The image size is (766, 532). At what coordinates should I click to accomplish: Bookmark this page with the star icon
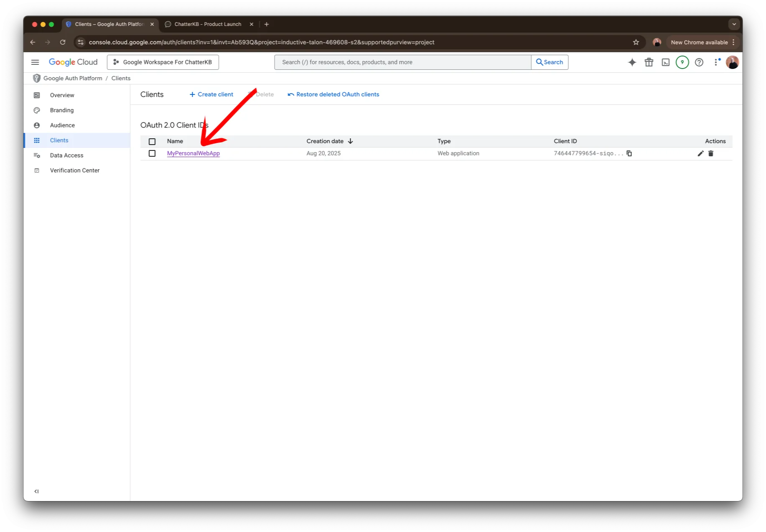(636, 42)
